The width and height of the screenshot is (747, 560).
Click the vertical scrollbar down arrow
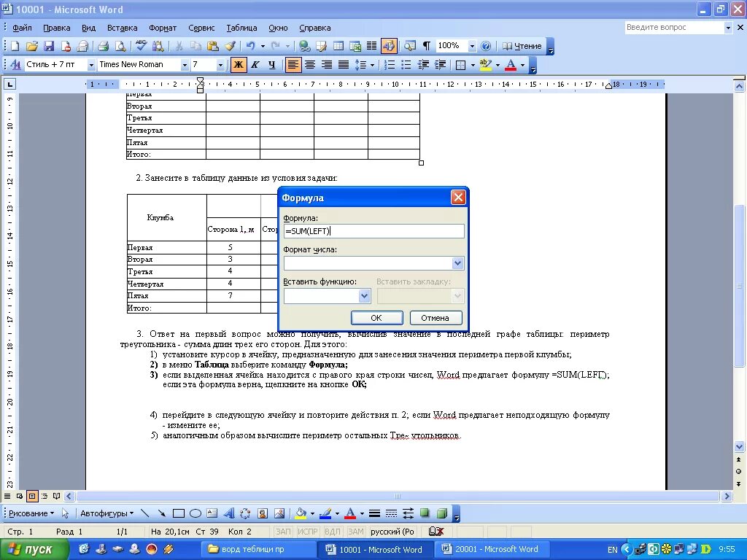coord(740,447)
